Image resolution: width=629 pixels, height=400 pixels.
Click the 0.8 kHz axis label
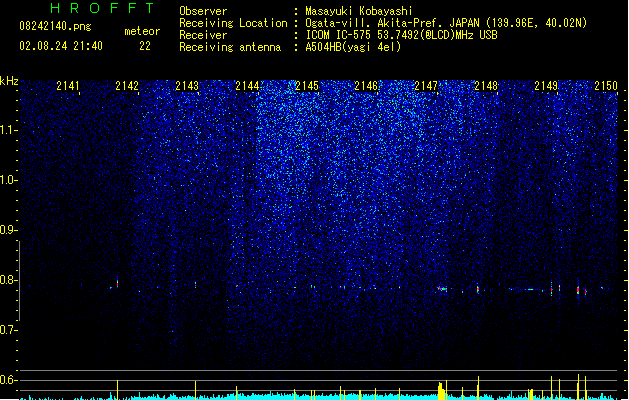coord(8,280)
